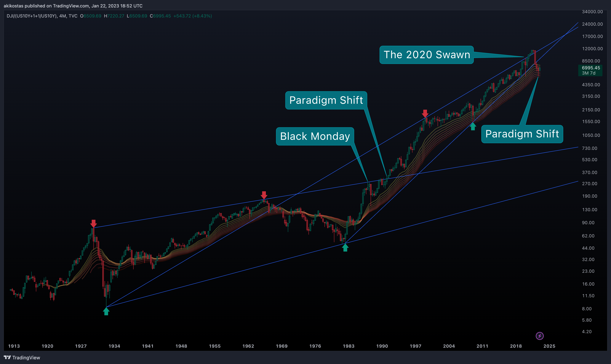Click the 730.00 price axis label

tap(589, 148)
